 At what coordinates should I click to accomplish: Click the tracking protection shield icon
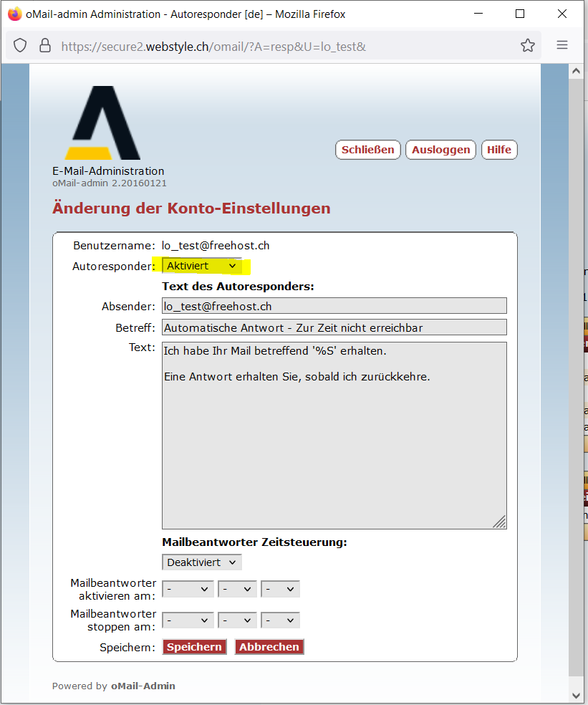tap(21, 46)
